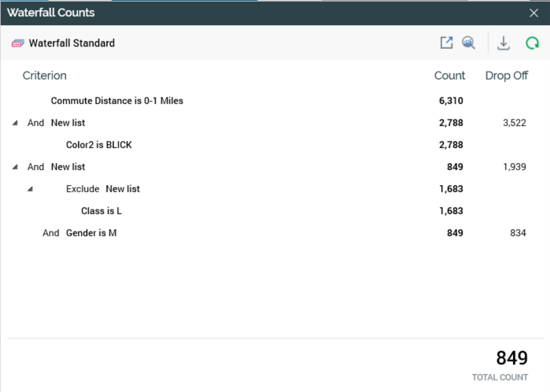The width and height of the screenshot is (550, 392).
Task: Select the Gender is M criterion
Action: pyautogui.click(x=91, y=233)
